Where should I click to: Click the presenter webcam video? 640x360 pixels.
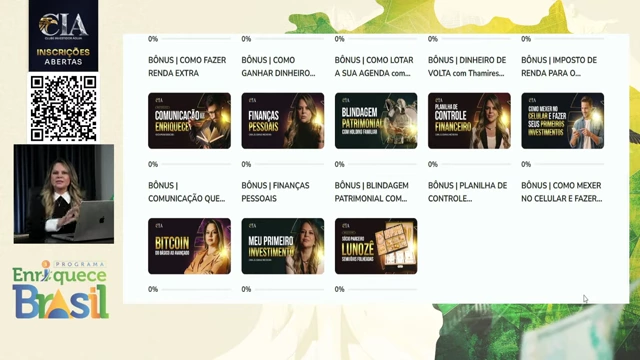64,194
